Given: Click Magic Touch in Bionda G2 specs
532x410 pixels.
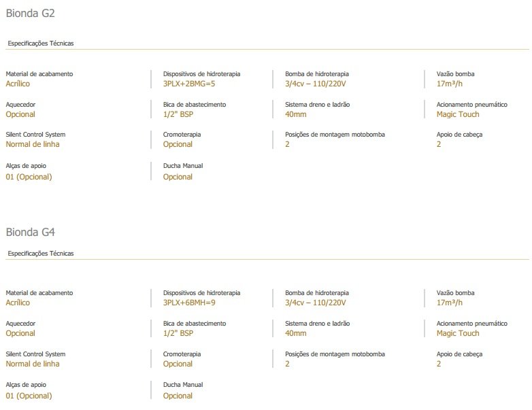Looking at the screenshot, I should tap(457, 114).
